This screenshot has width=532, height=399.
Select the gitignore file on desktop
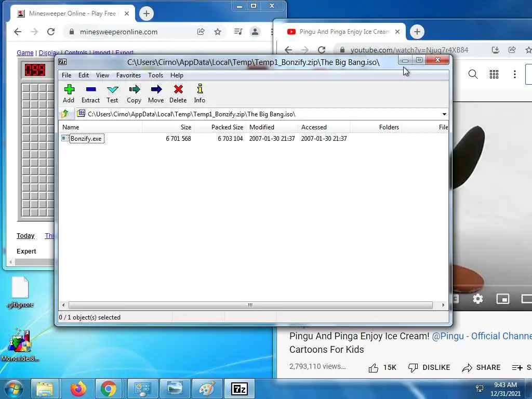[20, 292]
